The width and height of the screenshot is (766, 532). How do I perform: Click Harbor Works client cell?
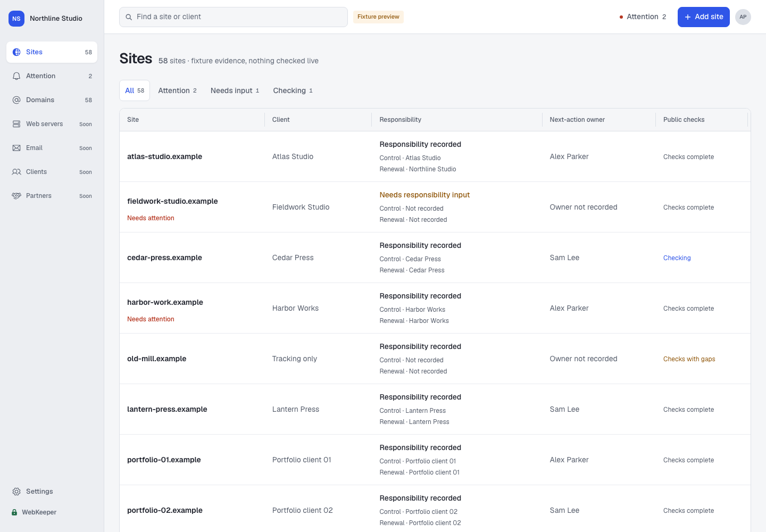295,308
